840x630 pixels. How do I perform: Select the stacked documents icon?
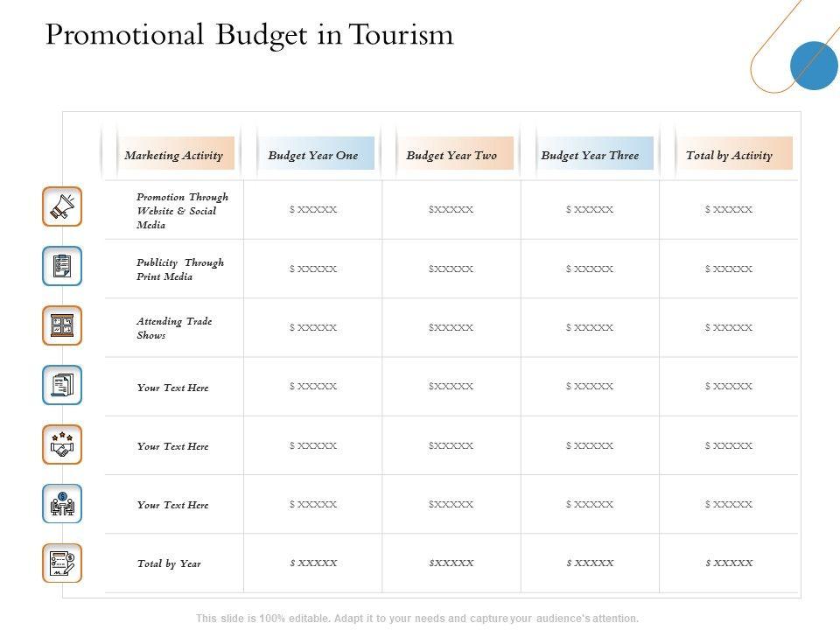click(62, 385)
